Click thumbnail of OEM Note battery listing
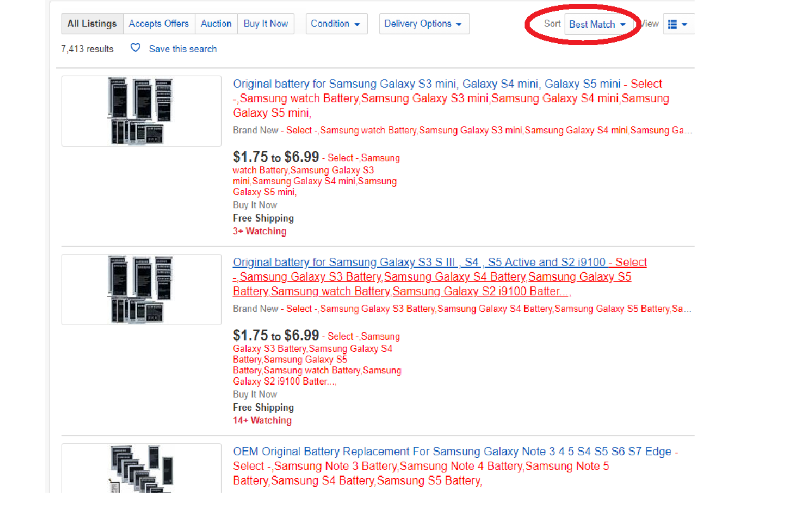 pyautogui.click(x=141, y=468)
